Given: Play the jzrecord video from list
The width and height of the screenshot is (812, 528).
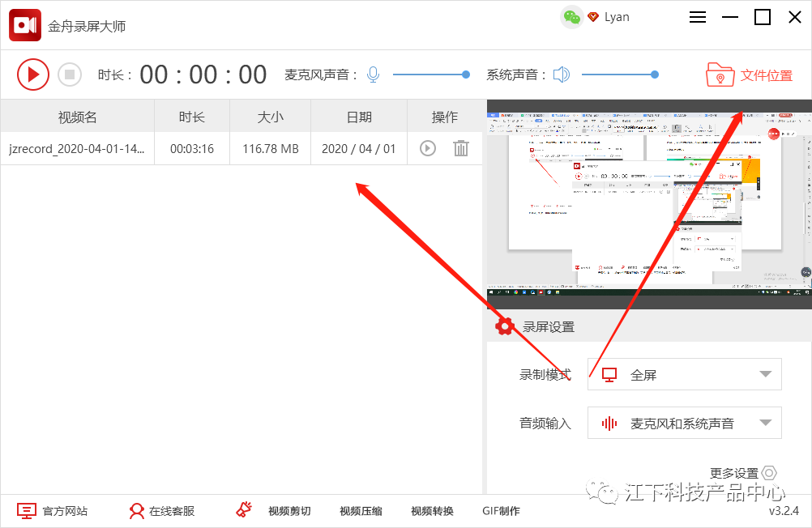Looking at the screenshot, I should click(428, 148).
